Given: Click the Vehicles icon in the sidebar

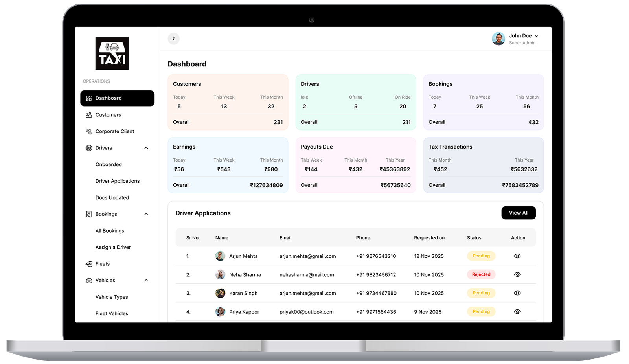Looking at the screenshot, I should pyautogui.click(x=88, y=280).
